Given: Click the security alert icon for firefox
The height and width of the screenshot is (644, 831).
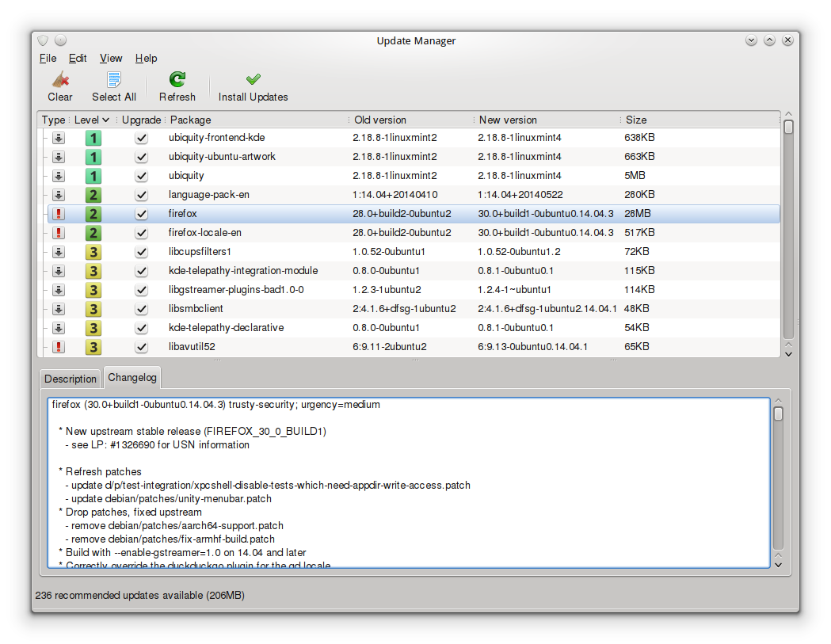Looking at the screenshot, I should [59, 214].
